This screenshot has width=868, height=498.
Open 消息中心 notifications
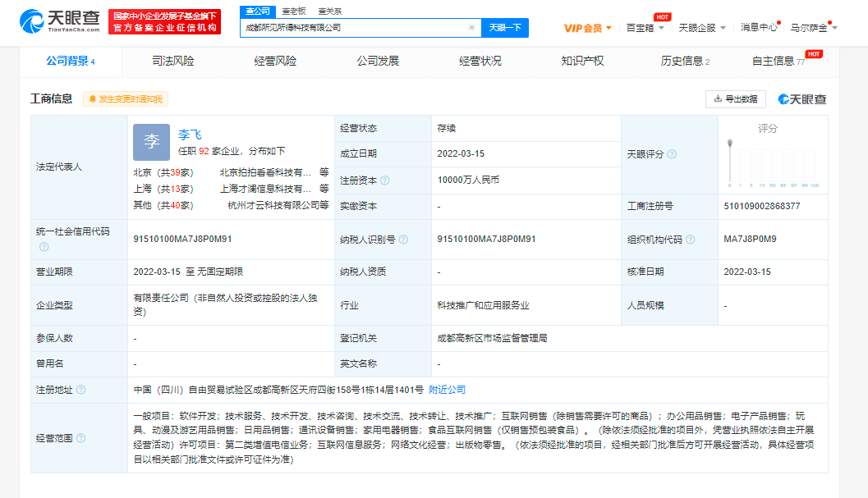tap(759, 28)
